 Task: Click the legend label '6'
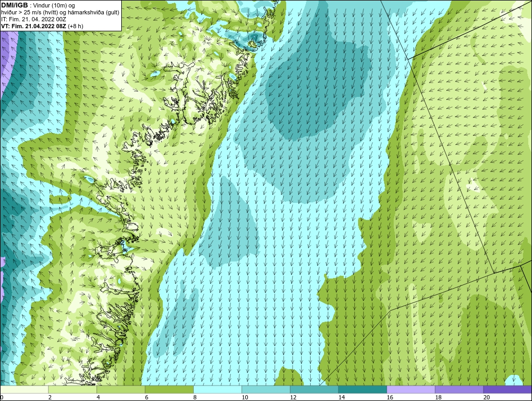[x=147, y=397]
